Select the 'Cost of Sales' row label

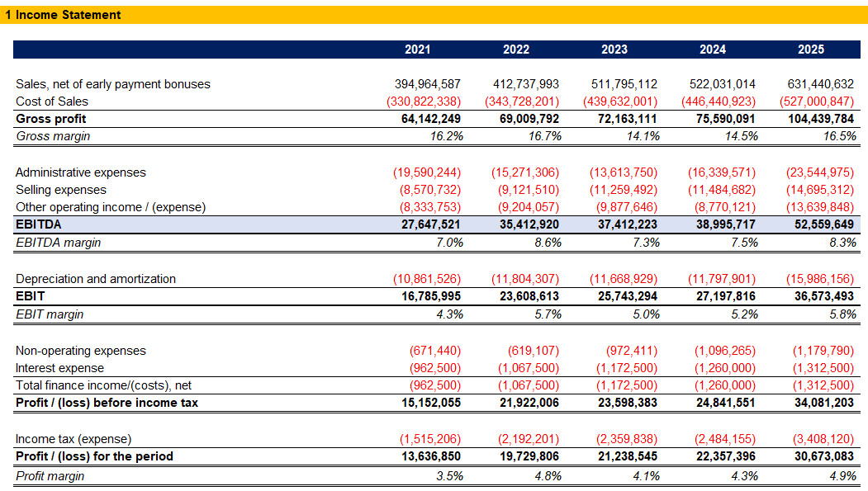coord(52,102)
